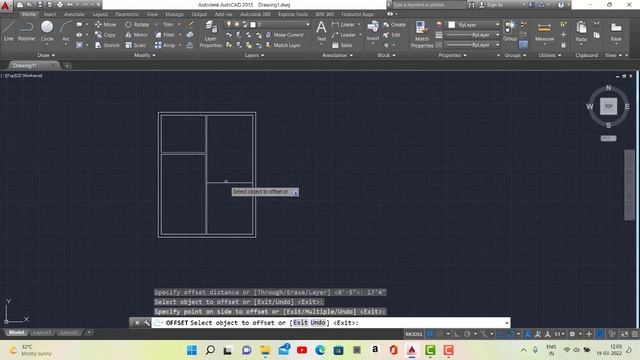
Task: Click Match Layer button
Action: 283,45
